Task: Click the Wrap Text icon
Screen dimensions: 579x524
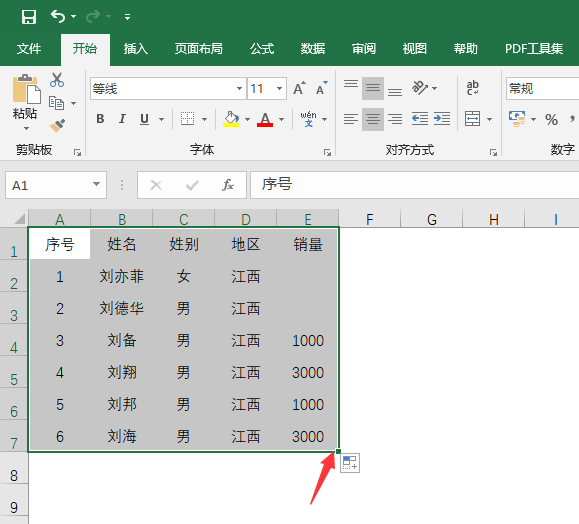Action: click(473, 88)
